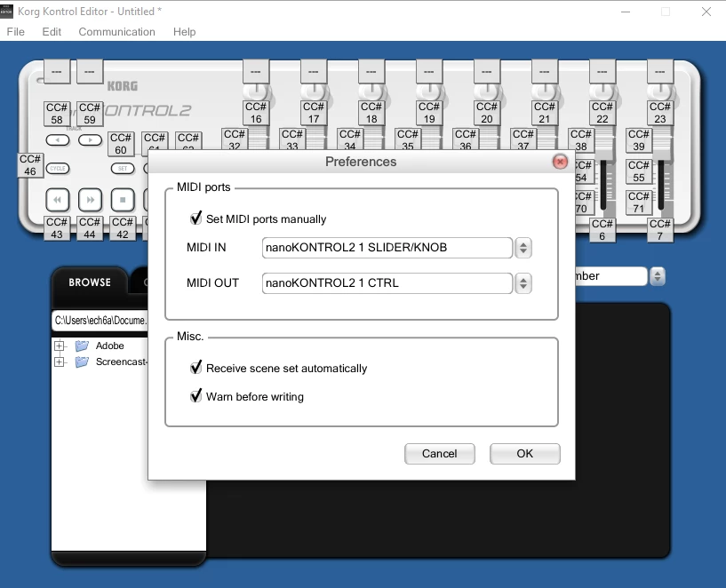The height and width of the screenshot is (588, 726).
Task: Select the CC# 46 cycle label
Action: 30,165
